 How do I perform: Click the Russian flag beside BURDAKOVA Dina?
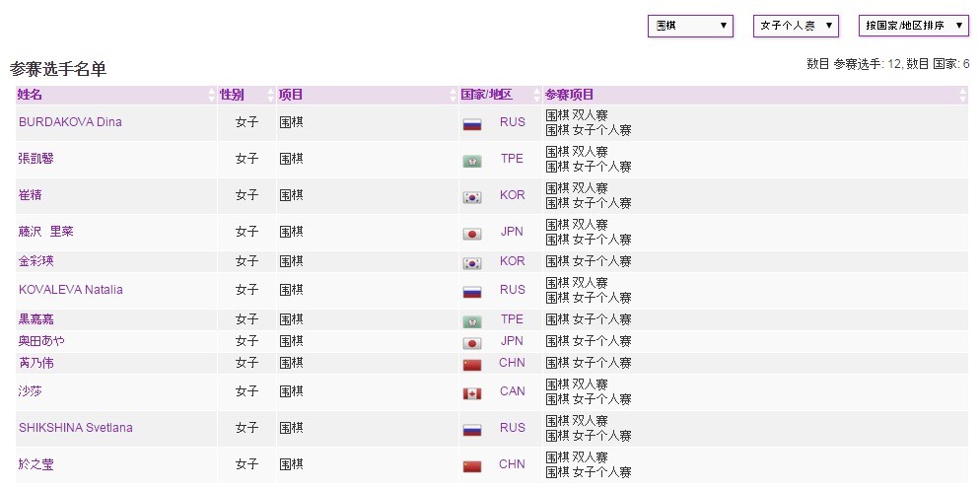(x=471, y=123)
